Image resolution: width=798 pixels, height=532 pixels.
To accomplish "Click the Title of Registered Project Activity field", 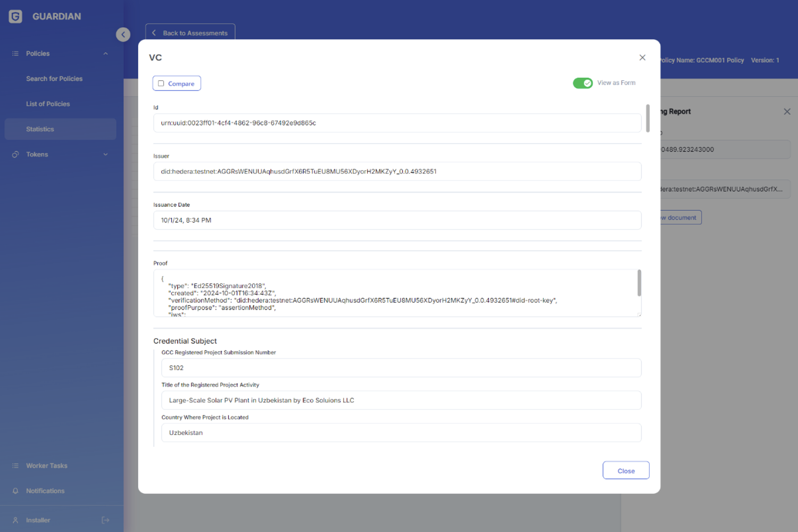I will coord(401,401).
